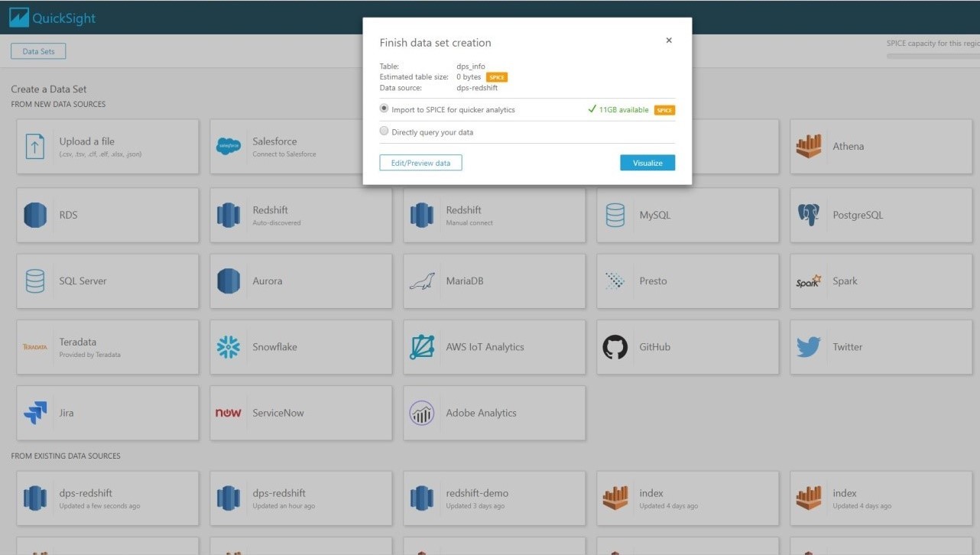The image size is (980, 555).
Task: Click Edit/Preview data button
Action: click(421, 163)
